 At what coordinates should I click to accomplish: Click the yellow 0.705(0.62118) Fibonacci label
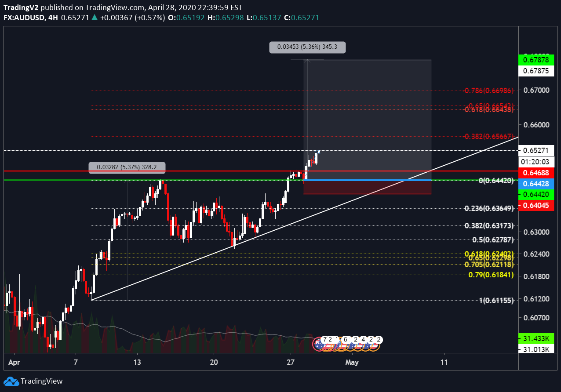489,265
